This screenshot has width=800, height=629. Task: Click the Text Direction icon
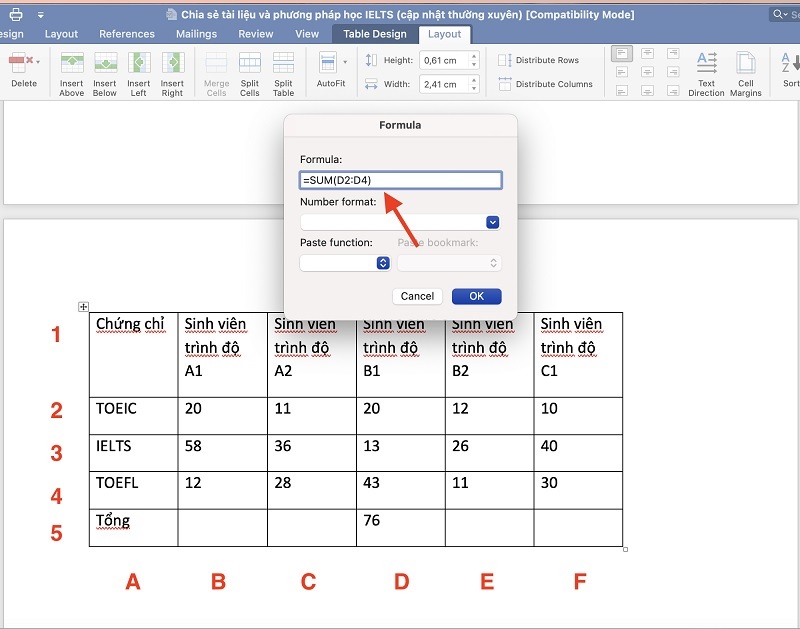tap(706, 66)
